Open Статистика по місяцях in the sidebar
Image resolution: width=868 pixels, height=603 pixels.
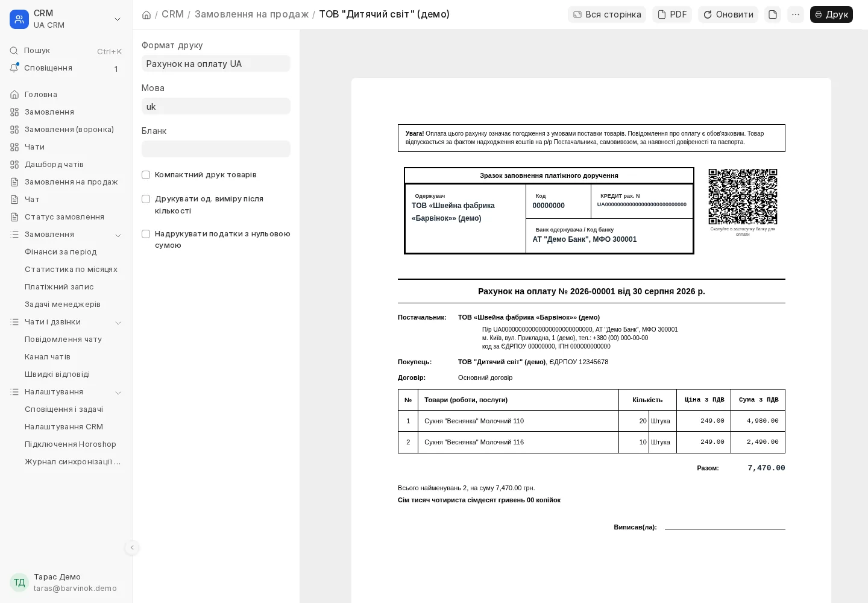pos(71,270)
